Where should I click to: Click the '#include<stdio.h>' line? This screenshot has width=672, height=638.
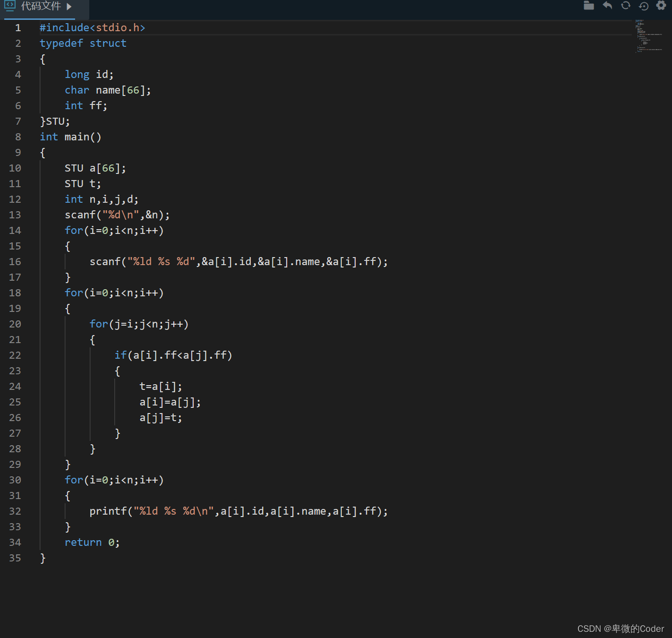click(92, 28)
